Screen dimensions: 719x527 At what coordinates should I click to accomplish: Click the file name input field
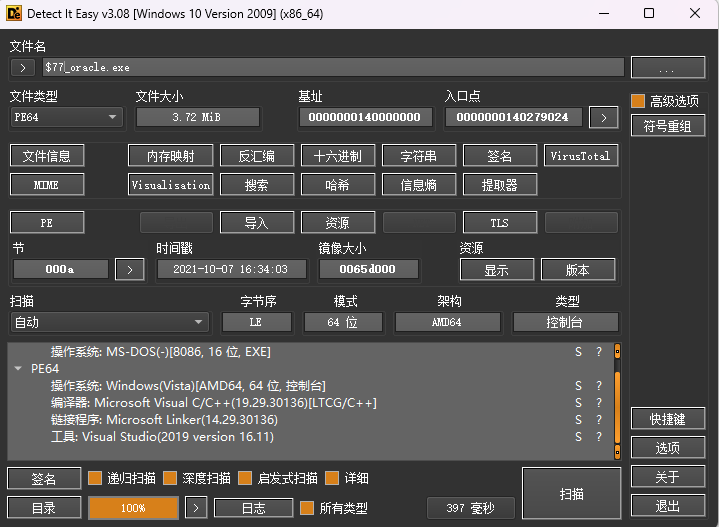click(x=332, y=67)
